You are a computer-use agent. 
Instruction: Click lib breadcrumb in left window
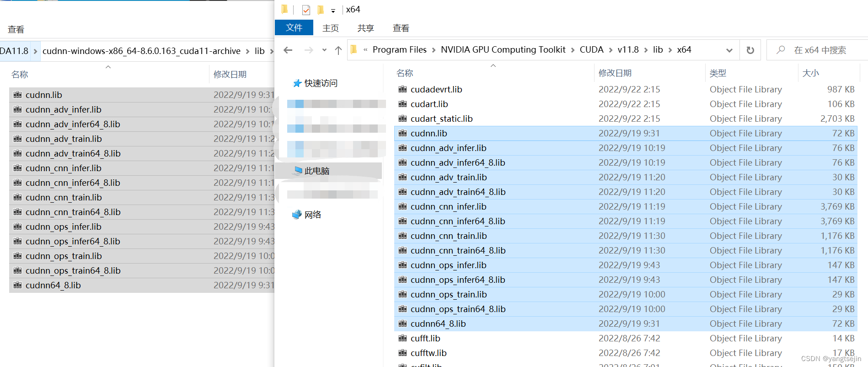tap(259, 51)
